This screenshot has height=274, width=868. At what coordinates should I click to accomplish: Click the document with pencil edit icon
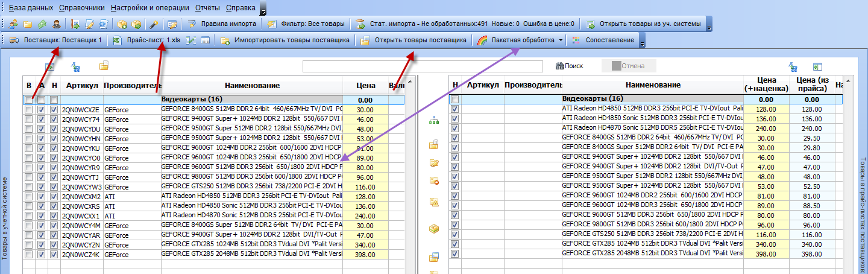coord(89,24)
